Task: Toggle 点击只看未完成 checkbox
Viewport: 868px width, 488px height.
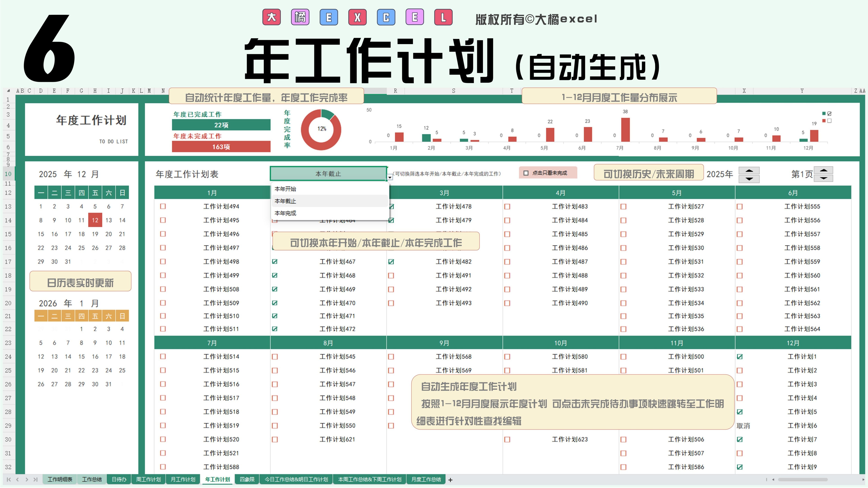Action: [x=526, y=173]
